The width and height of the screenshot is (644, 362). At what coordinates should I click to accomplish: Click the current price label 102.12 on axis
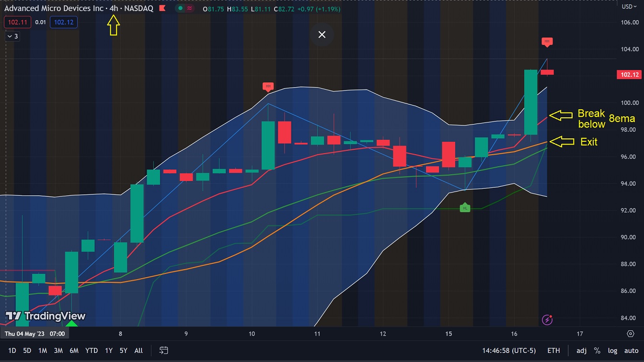(630, 75)
